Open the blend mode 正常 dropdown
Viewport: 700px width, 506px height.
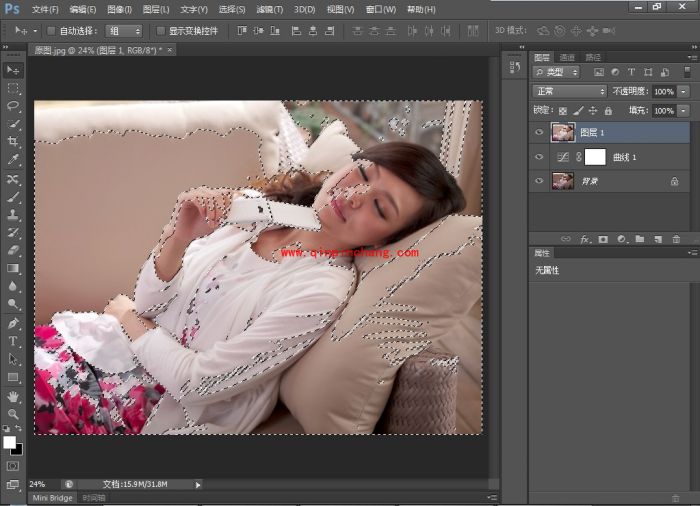(x=569, y=91)
